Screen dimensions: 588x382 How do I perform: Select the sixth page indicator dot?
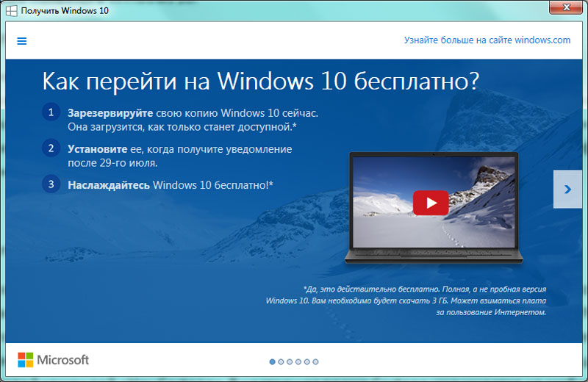coord(315,361)
